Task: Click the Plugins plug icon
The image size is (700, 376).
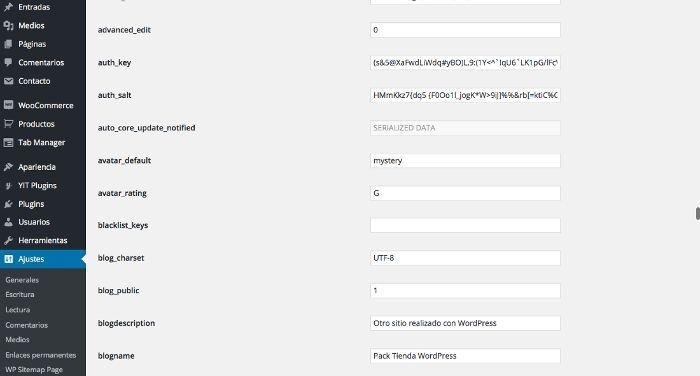Action: 8,204
